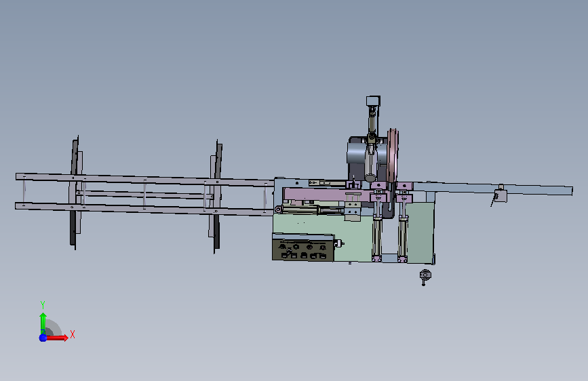
Task: Select the upper rail of the left infeed conveyor
Action: 144,179
